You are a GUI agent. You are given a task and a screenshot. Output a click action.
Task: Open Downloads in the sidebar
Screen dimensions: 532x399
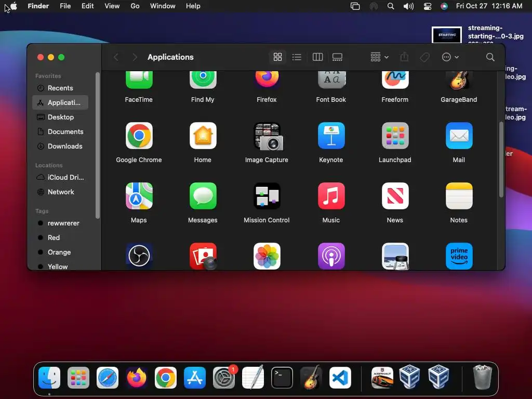tap(60, 146)
